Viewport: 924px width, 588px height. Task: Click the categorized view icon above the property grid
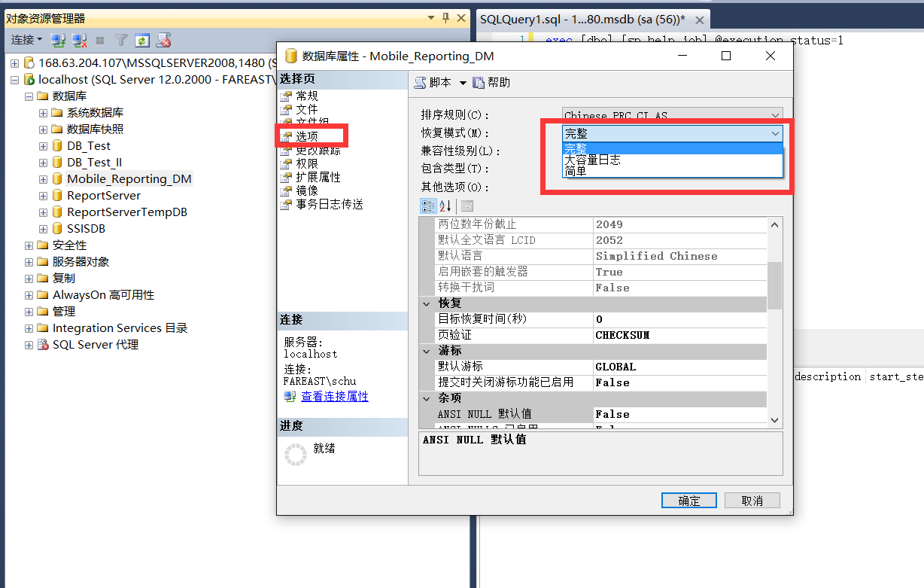[x=428, y=205]
